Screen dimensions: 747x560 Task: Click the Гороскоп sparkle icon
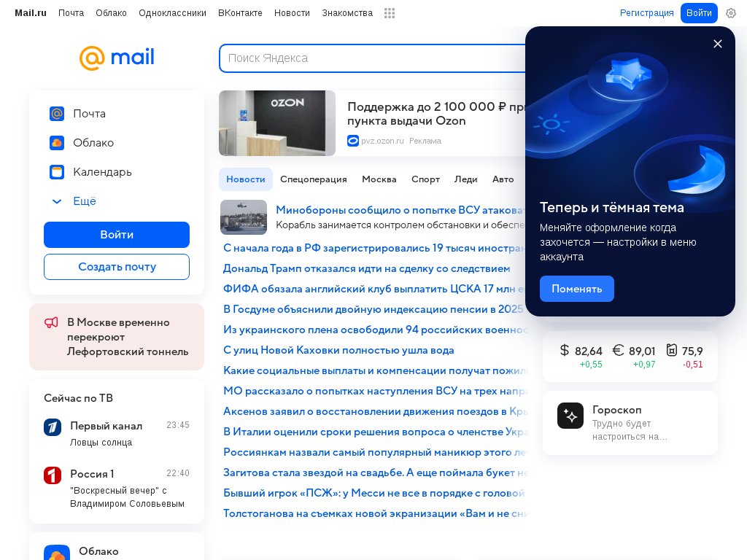570,416
